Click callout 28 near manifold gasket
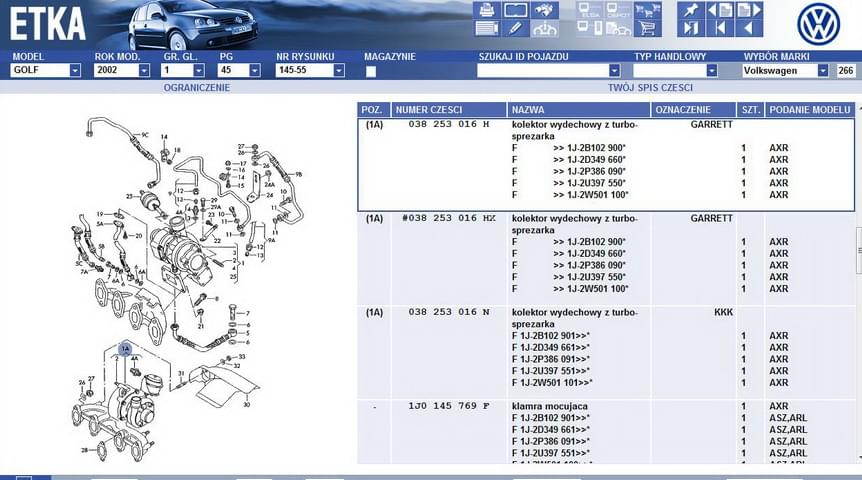The width and height of the screenshot is (862, 480). click(x=84, y=450)
